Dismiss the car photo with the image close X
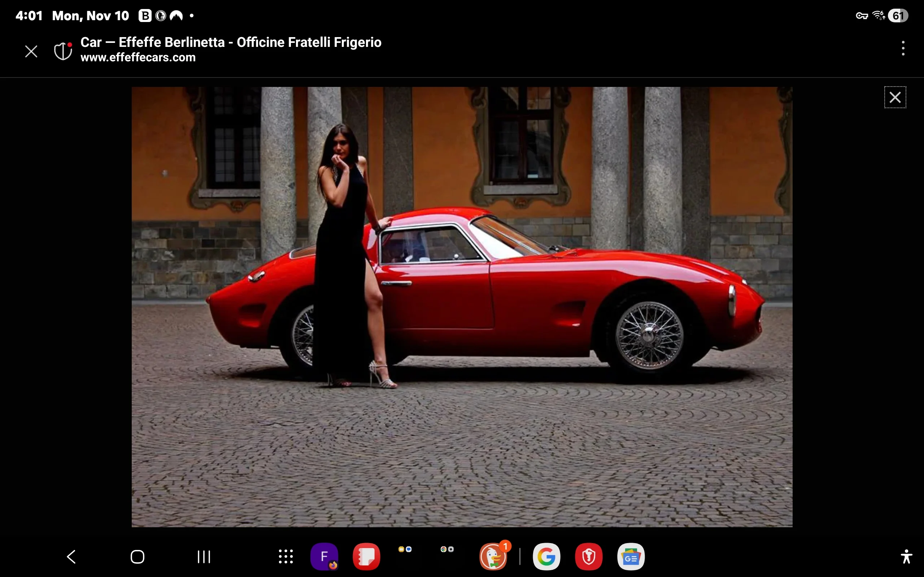The width and height of the screenshot is (924, 577). pos(895,97)
